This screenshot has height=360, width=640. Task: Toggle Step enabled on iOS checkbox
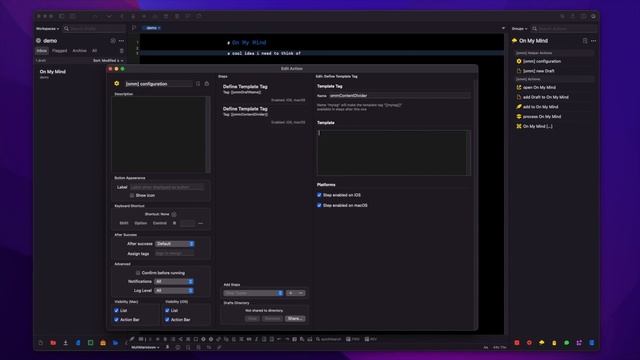(319, 195)
